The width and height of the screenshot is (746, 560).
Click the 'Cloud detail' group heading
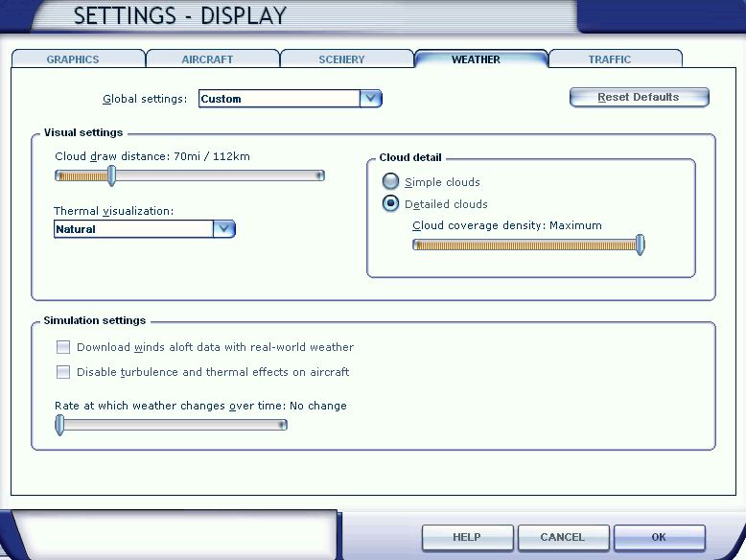(x=410, y=157)
